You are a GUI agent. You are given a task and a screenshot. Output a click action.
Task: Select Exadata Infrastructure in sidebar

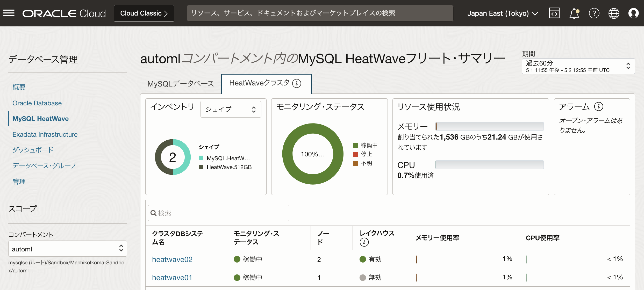45,134
